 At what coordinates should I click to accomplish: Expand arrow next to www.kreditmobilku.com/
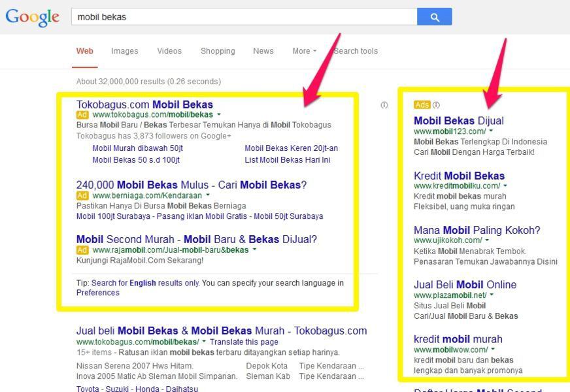coord(505,186)
